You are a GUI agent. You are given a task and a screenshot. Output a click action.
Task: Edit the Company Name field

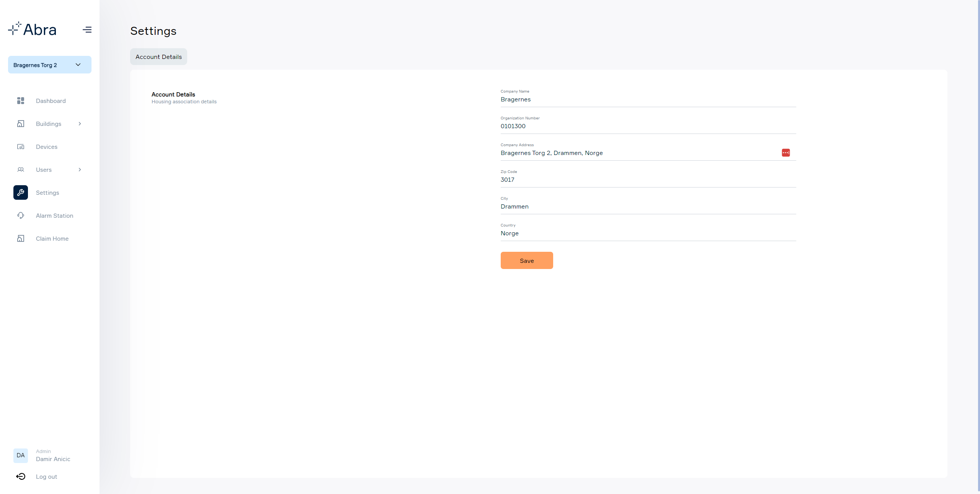(648, 99)
